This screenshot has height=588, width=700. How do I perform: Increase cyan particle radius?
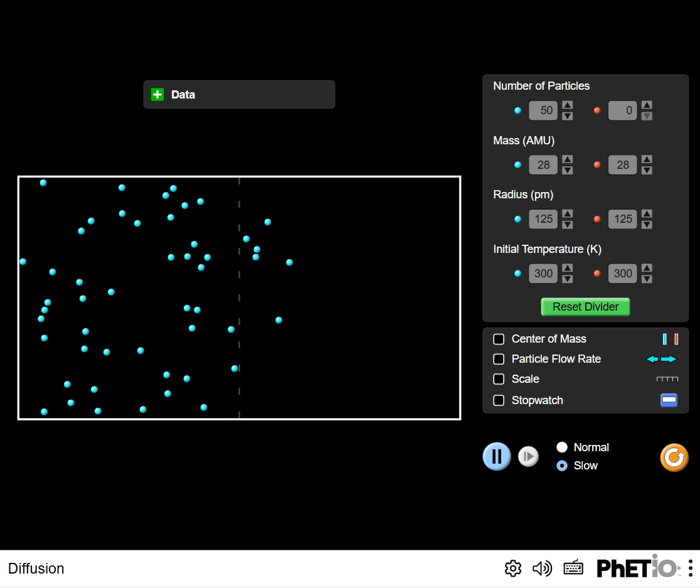pyautogui.click(x=568, y=214)
